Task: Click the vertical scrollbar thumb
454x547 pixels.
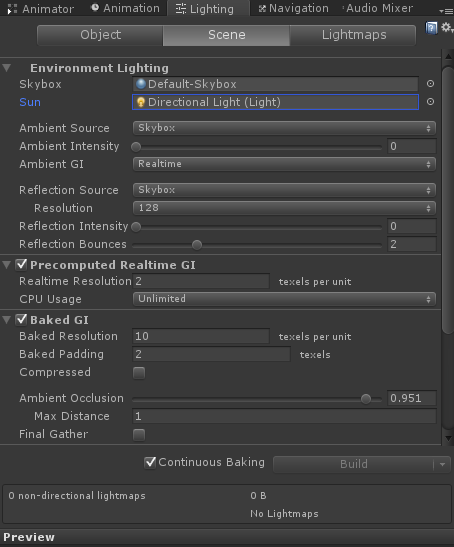Action: point(448,201)
